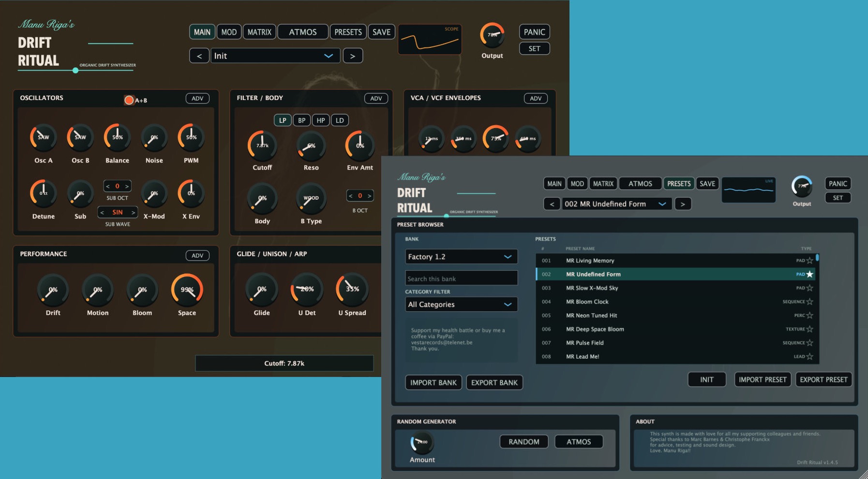Viewport: 868px width, 479px height.
Task: Favorite the MR Deep Space Bloom preset
Action: point(809,329)
